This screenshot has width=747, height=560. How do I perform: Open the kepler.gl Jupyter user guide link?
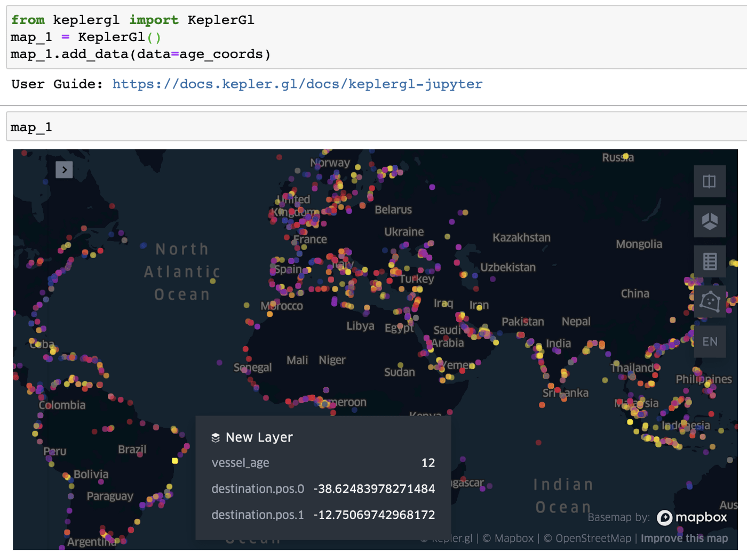pyautogui.click(x=297, y=84)
